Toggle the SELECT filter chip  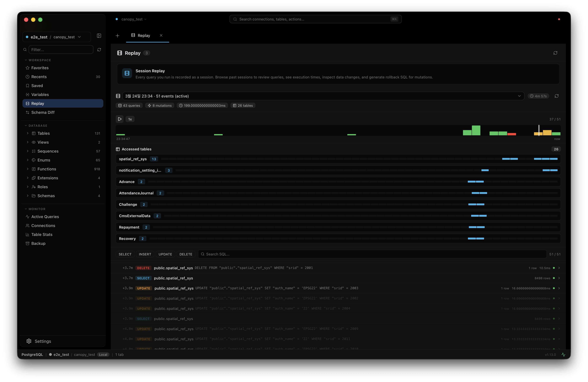click(125, 254)
